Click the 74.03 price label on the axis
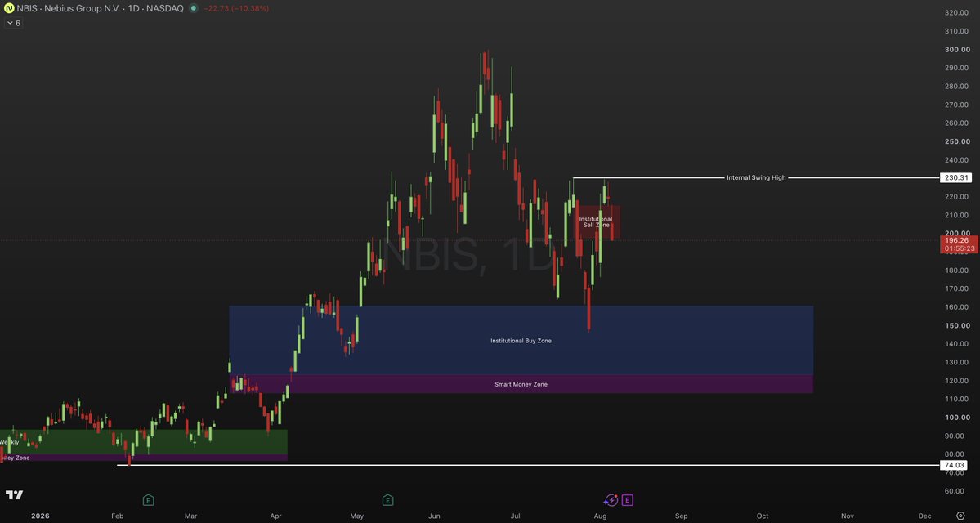 coord(955,465)
